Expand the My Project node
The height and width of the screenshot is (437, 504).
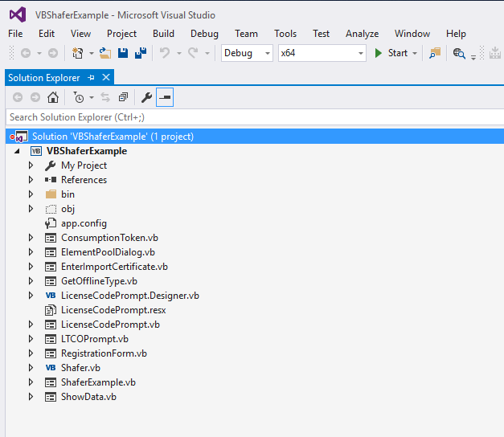pyautogui.click(x=31, y=165)
